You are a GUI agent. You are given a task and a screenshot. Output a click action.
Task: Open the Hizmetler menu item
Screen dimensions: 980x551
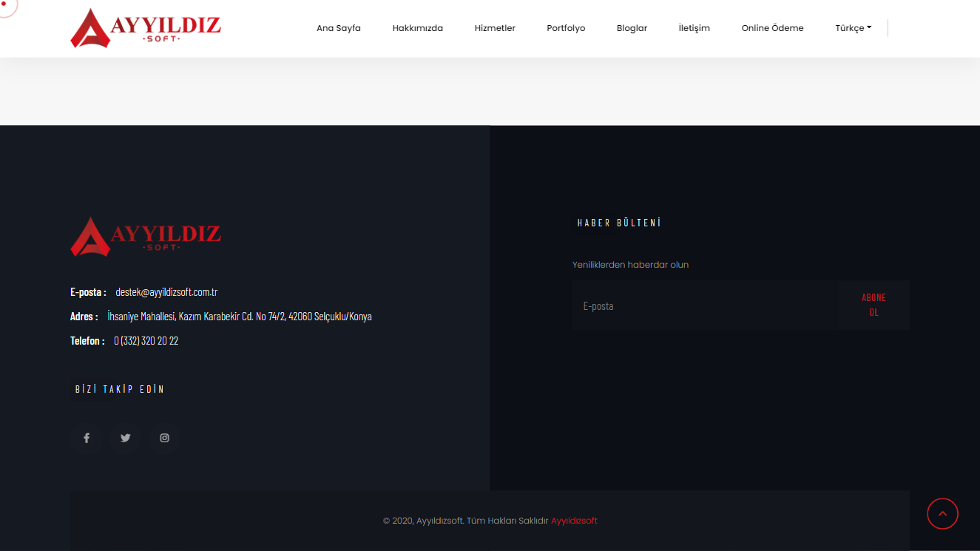coord(495,28)
